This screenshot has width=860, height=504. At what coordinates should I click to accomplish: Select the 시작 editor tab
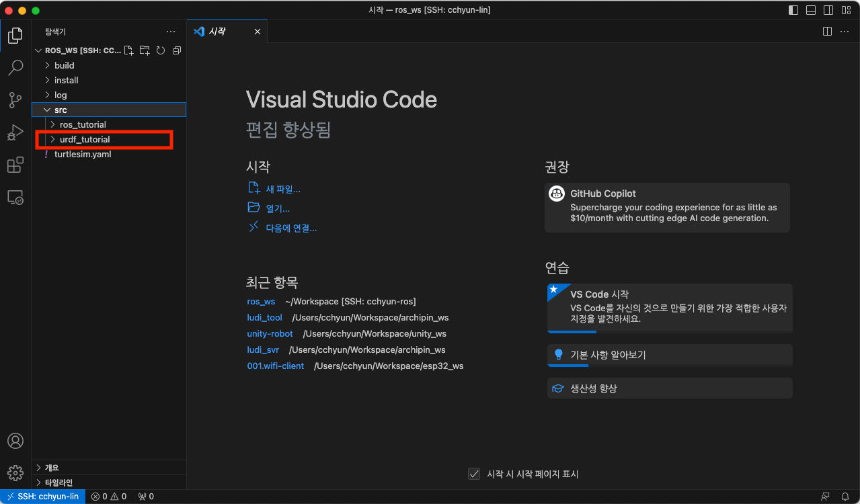[x=227, y=32]
